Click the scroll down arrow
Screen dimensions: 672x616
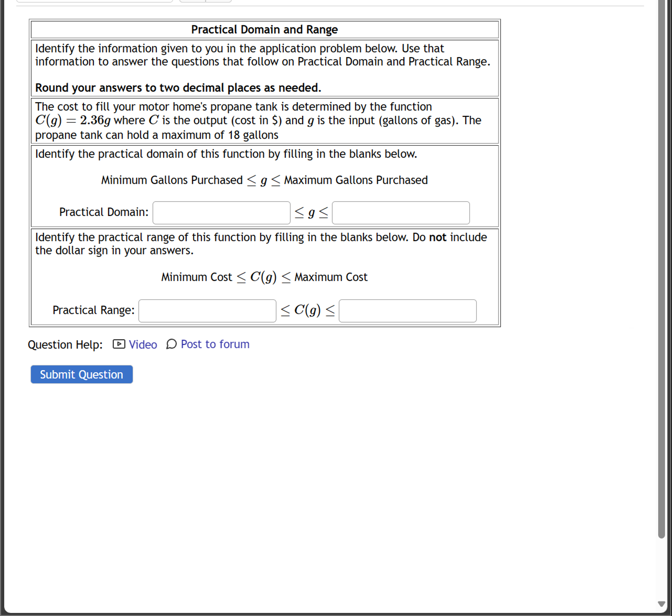click(x=661, y=604)
